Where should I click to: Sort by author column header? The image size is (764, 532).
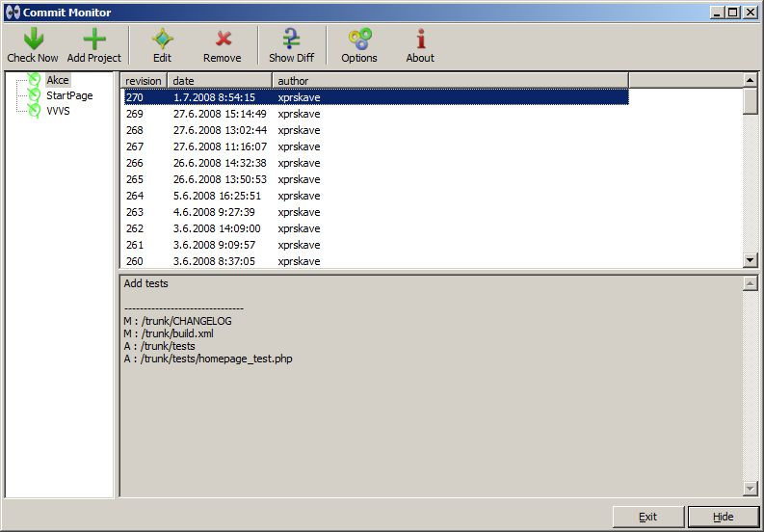pos(451,80)
